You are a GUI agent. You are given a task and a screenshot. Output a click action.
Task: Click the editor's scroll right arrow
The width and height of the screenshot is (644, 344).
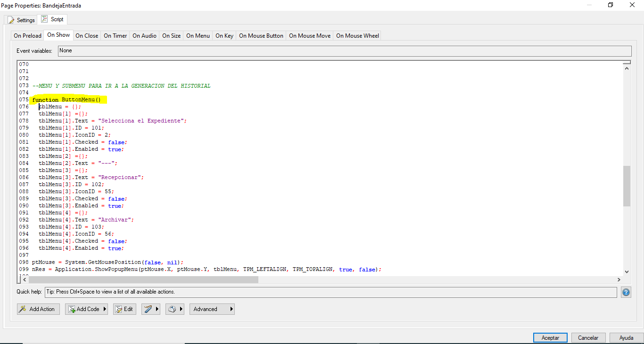619,279
